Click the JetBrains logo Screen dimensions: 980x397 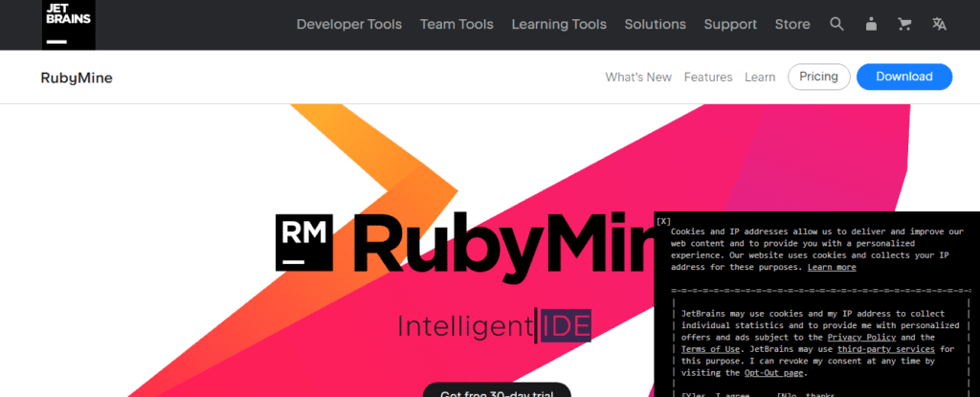(x=69, y=24)
